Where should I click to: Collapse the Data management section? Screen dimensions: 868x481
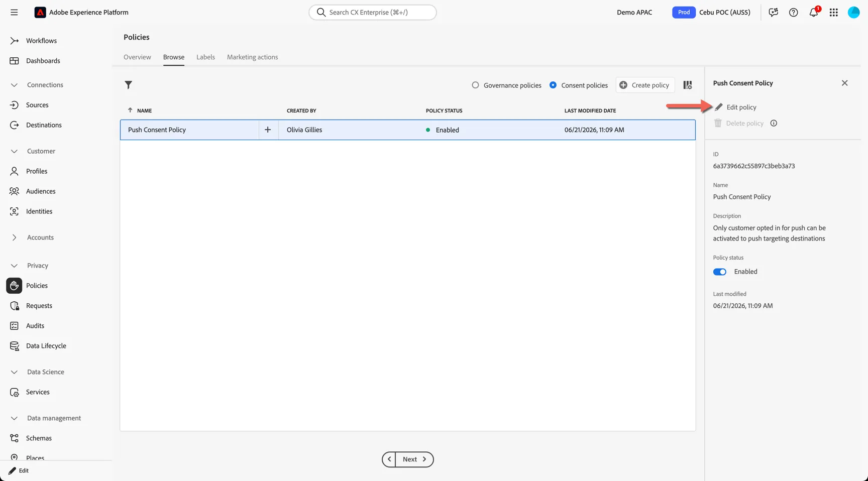tap(14, 418)
